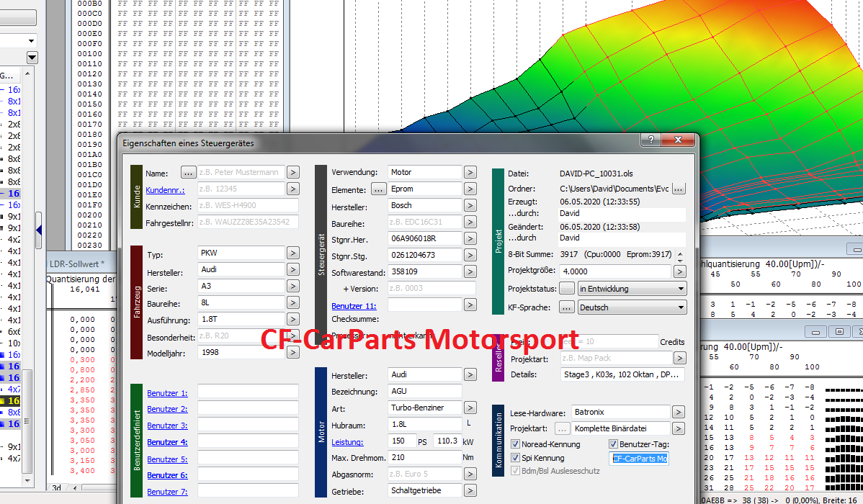Image resolution: width=863 pixels, height=504 pixels.
Task: Expand the Modelljahr 1998 arrow button
Action: (292, 352)
